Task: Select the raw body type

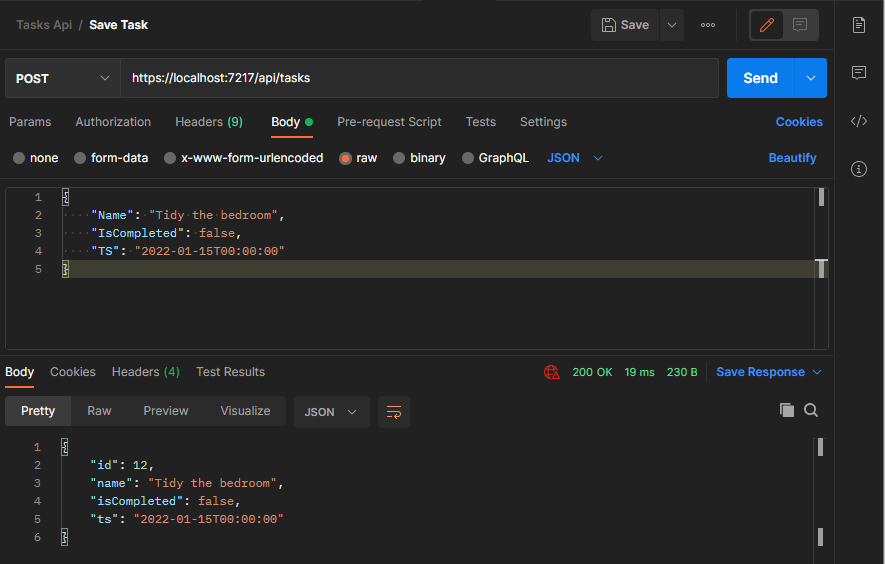Action: pyautogui.click(x=358, y=158)
